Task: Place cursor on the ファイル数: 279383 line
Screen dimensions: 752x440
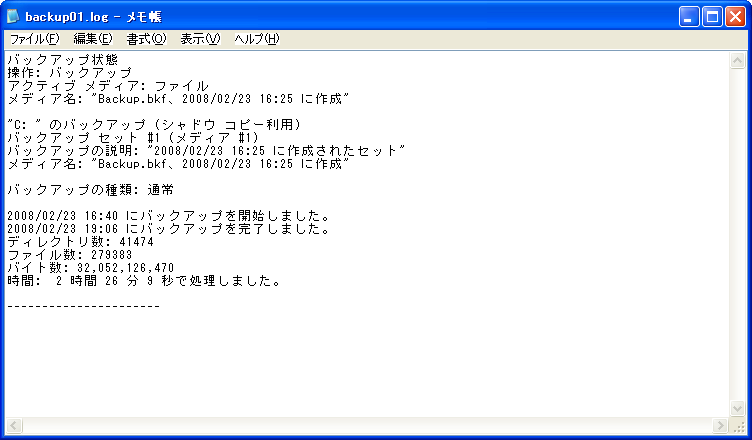Action: 70,255
